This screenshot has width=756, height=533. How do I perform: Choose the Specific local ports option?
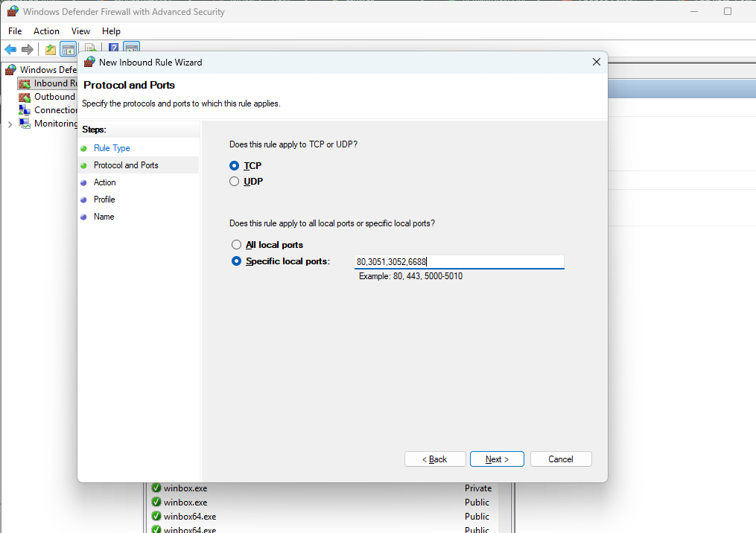point(236,261)
